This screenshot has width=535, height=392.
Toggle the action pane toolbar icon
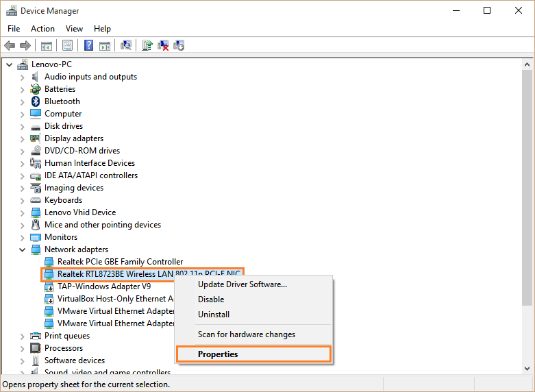coord(105,45)
